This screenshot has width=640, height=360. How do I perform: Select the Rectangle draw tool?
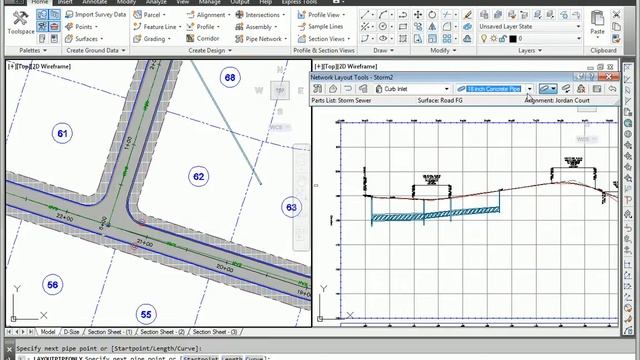pos(403,27)
